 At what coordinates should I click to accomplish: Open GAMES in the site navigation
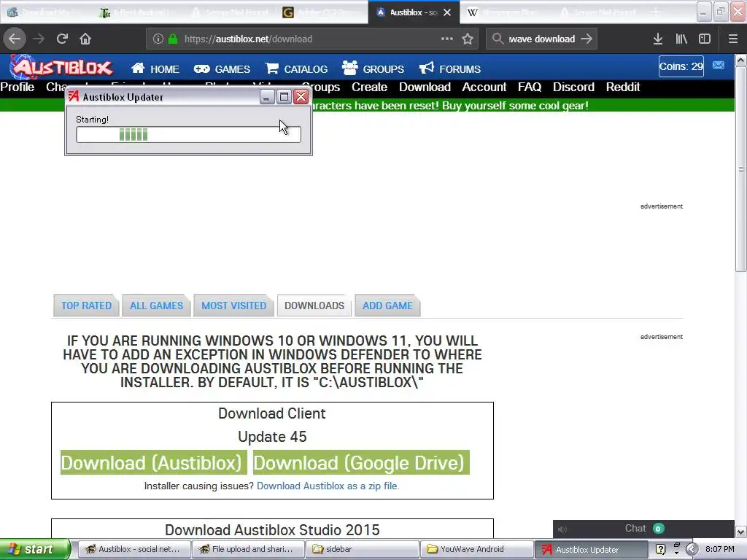(x=222, y=69)
